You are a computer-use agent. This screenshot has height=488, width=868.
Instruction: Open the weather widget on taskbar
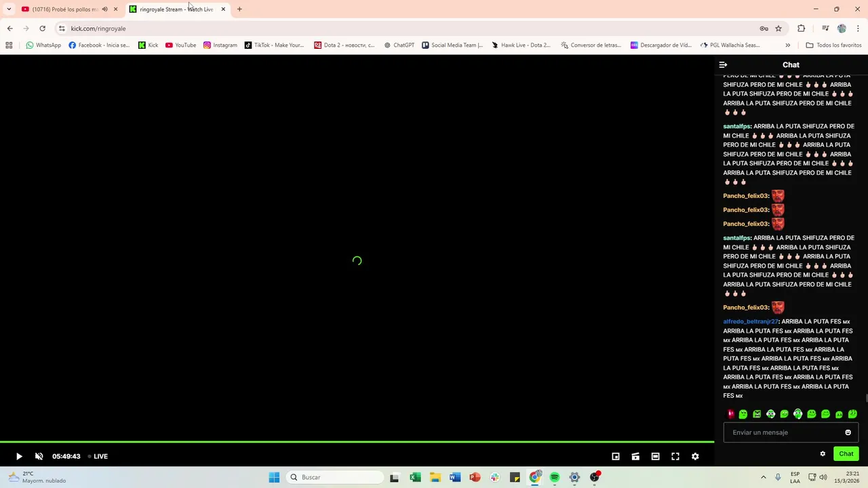point(37,477)
